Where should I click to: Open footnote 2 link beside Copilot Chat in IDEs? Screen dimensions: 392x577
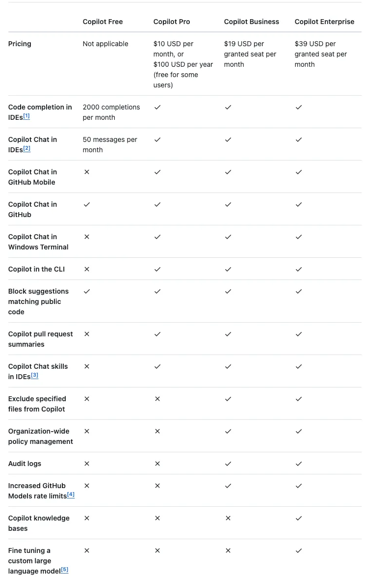[x=27, y=149]
